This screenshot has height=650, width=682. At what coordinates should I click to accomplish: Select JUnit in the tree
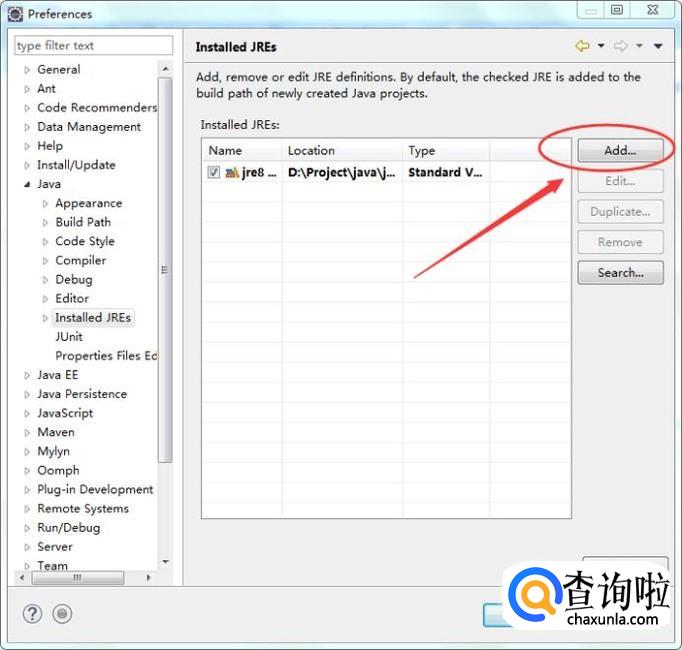[69, 337]
